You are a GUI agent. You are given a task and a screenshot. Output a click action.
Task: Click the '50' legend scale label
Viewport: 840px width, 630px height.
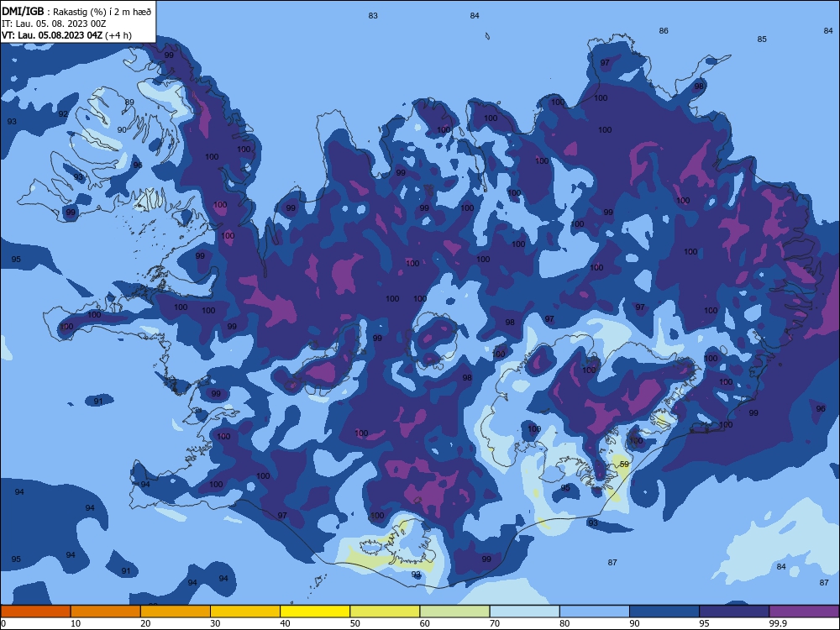pos(354,623)
